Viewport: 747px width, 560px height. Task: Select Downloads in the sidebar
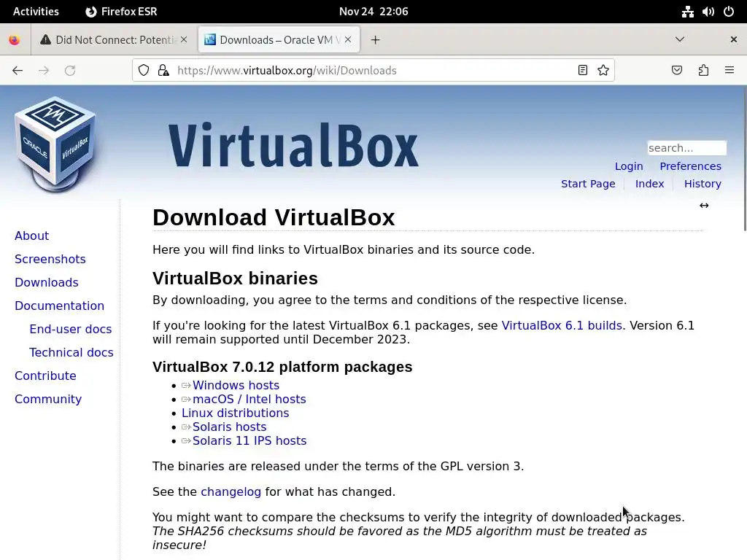46,282
